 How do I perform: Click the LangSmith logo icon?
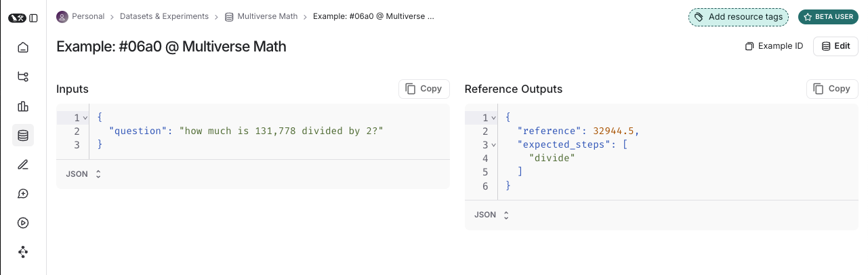(17, 18)
